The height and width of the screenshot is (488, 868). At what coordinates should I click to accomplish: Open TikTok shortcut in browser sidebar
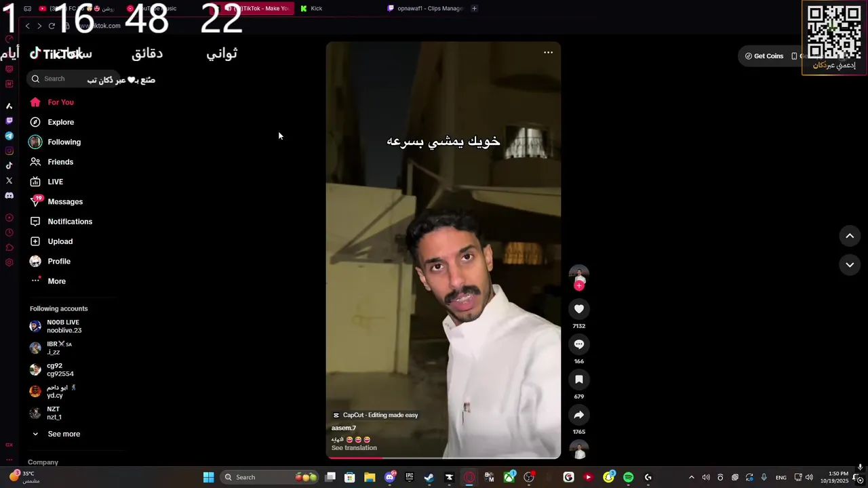(x=9, y=165)
